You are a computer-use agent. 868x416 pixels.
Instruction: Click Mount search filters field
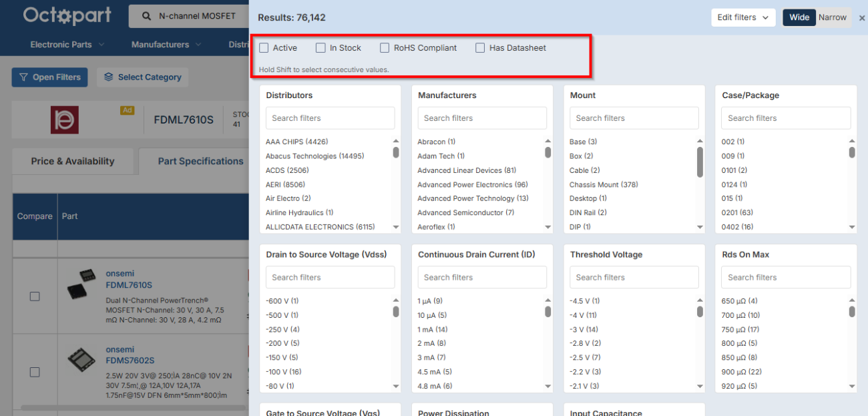[x=634, y=118]
